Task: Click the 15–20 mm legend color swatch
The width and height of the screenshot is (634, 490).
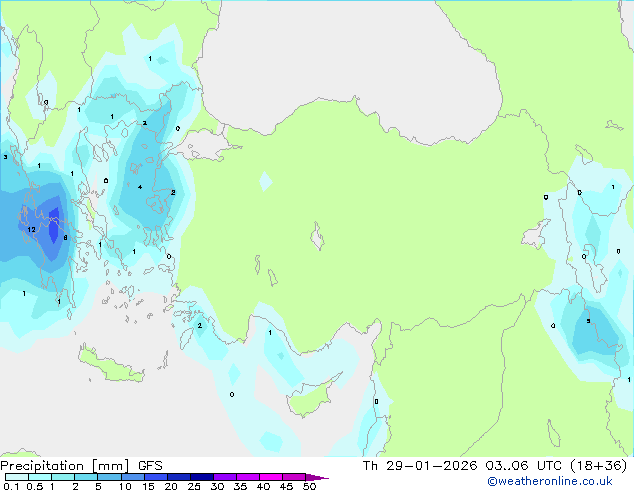Action: tap(156, 477)
